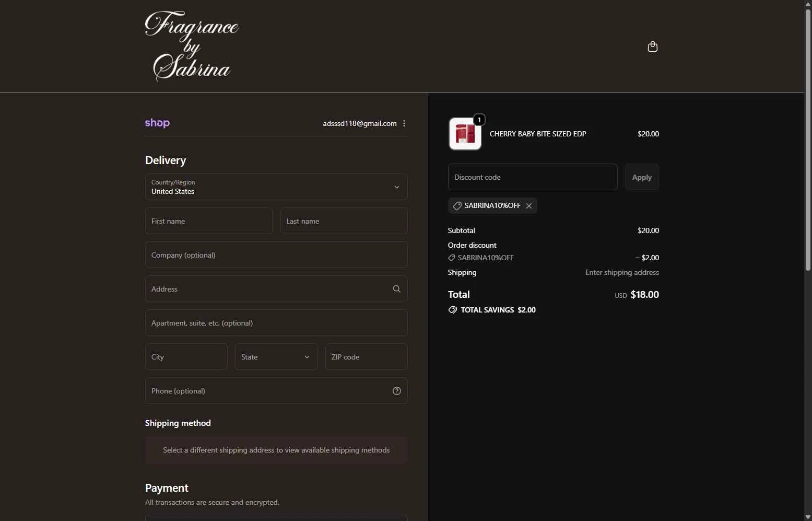
Task: Click scrollbar down arrow
Action: (808, 517)
